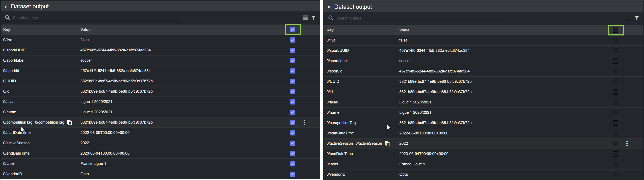Open three-dot menu on 0/competitionTag row
This screenshot has height=180, width=644.
304,123
